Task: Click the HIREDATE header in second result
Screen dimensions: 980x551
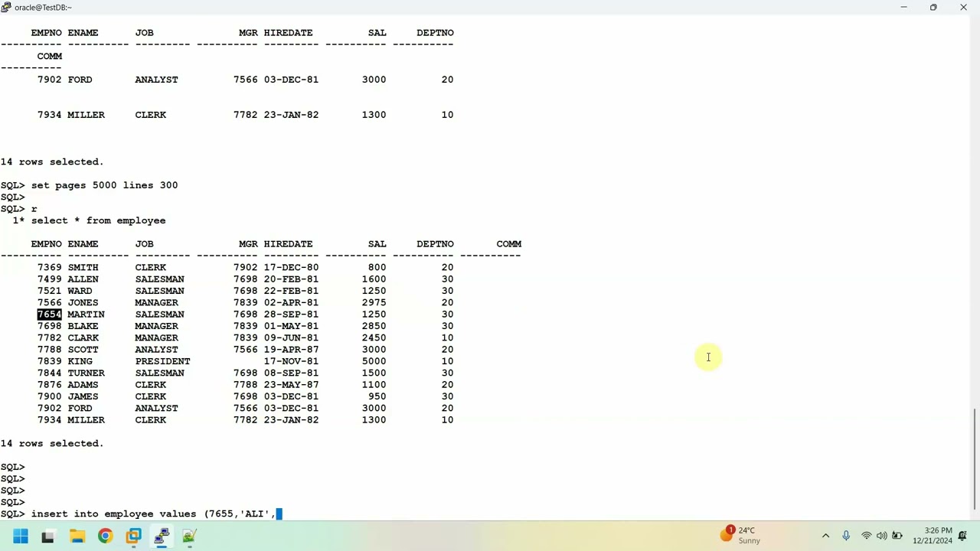Action: tap(288, 244)
